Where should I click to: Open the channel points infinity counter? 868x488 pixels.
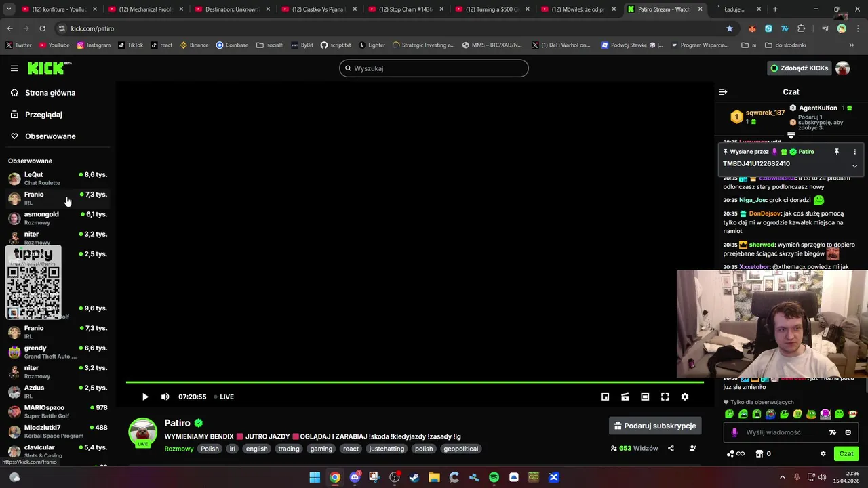(x=736, y=453)
